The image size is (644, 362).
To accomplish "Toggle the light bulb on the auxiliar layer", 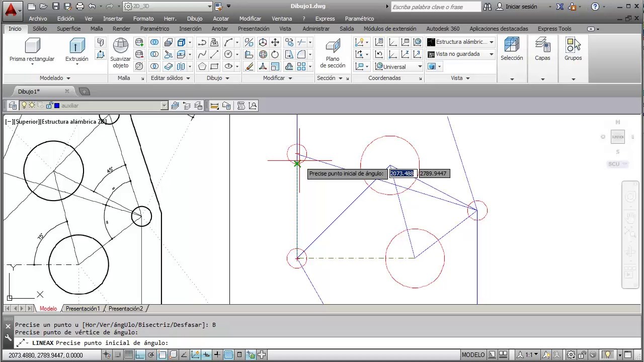I will 24,106.
